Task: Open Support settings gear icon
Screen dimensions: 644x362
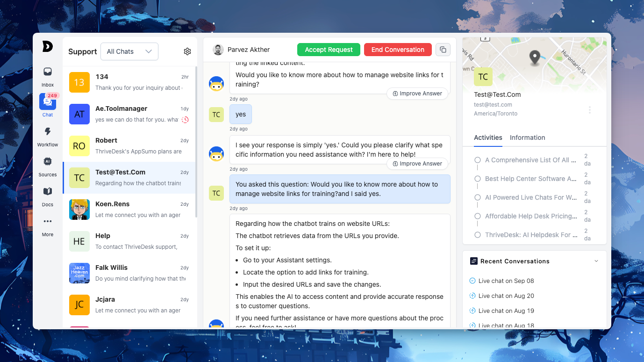Action: click(187, 51)
